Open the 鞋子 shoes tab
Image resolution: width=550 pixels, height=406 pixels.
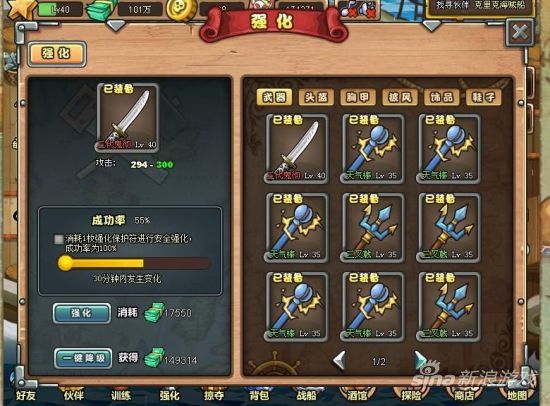click(x=483, y=97)
